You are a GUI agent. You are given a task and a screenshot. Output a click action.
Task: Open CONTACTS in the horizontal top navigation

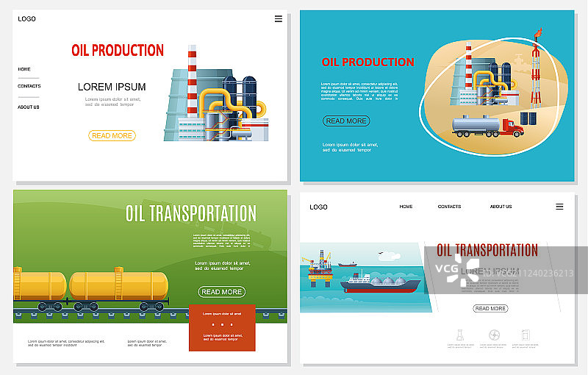click(449, 207)
